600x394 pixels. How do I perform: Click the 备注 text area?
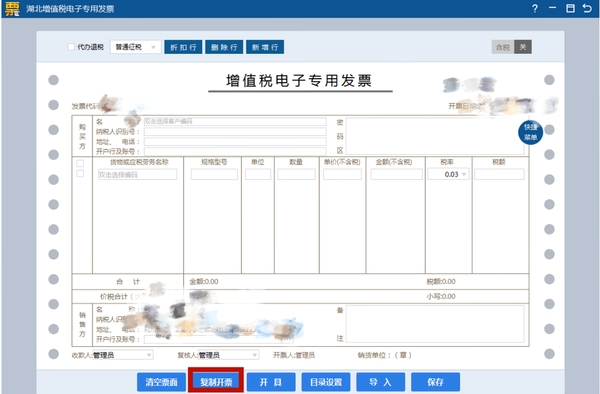point(435,324)
